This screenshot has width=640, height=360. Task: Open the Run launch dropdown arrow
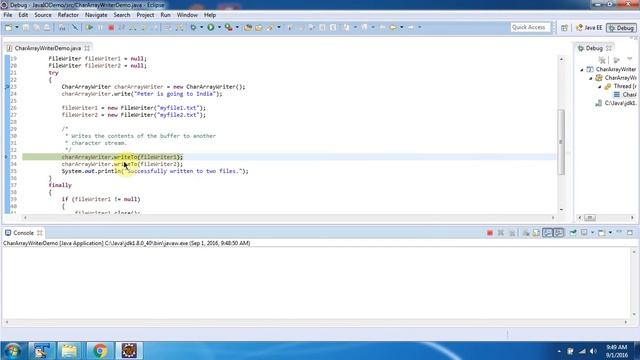pyautogui.click(x=219, y=27)
